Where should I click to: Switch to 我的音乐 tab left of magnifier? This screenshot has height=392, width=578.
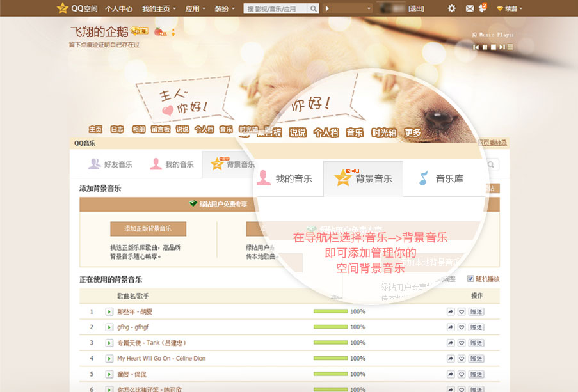click(172, 164)
